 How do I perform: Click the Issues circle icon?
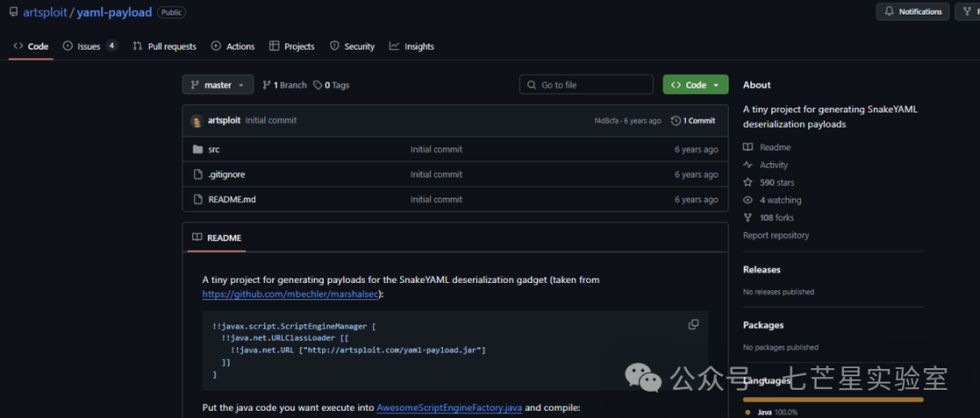(x=67, y=46)
